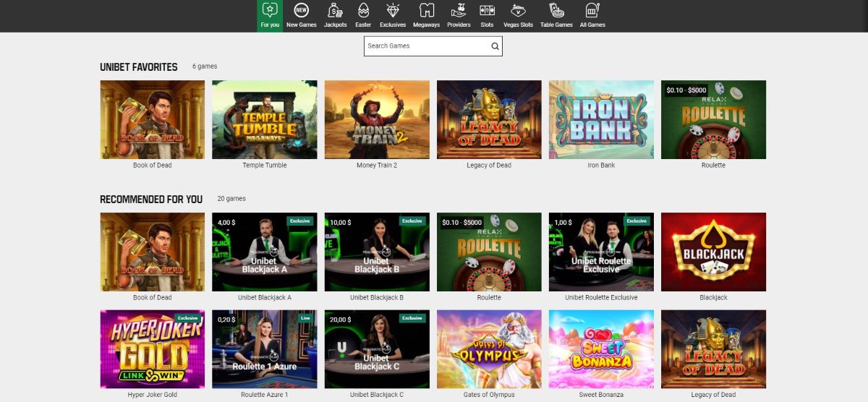Select the Table Games tab label
Screen dimensions: 868x402
pos(557,25)
